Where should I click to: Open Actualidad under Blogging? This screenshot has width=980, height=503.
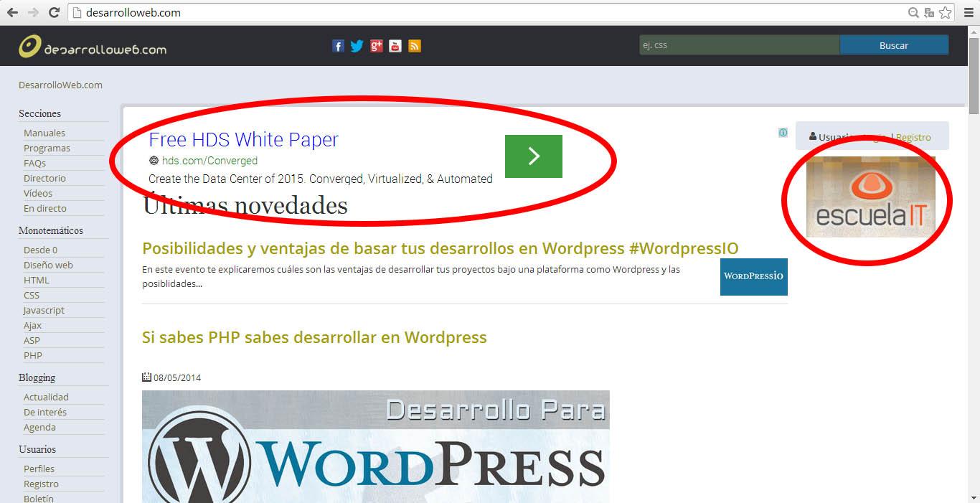tap(46, 397)
